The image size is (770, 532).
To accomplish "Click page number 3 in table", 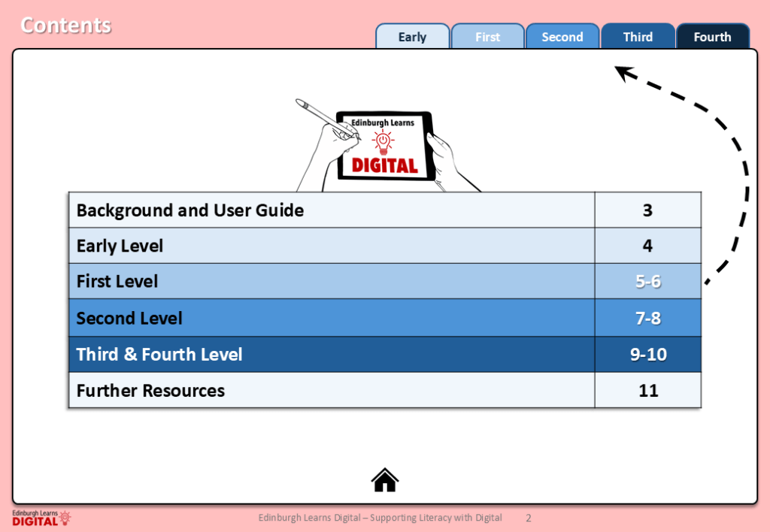I will [x=647, y=210].
